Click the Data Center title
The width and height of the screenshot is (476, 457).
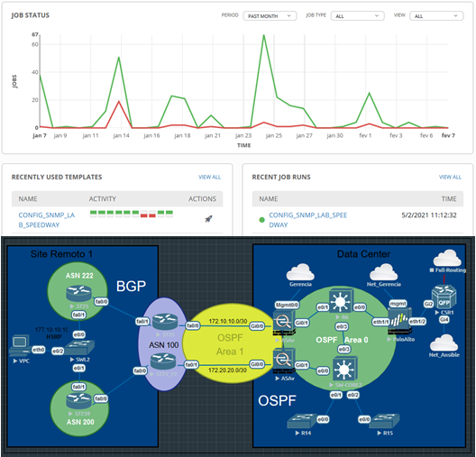coord(363,254)
